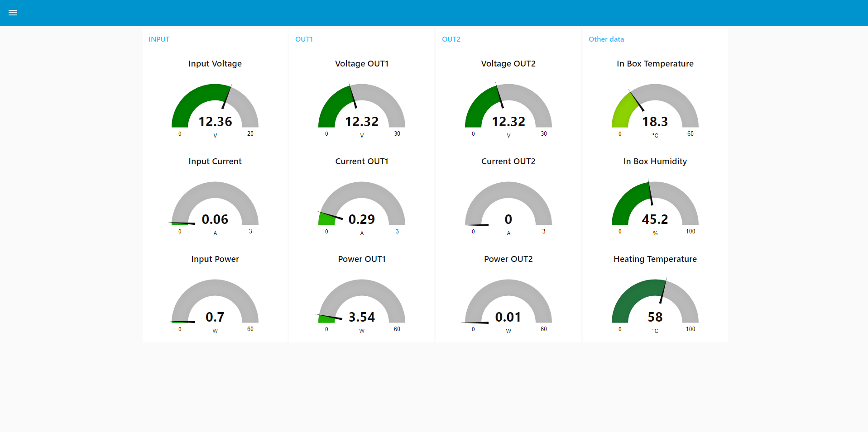The height and width of the screenshot is (432, 868).
Task: Click the 45.2 humidity value
Action: (x=655, y=219)
